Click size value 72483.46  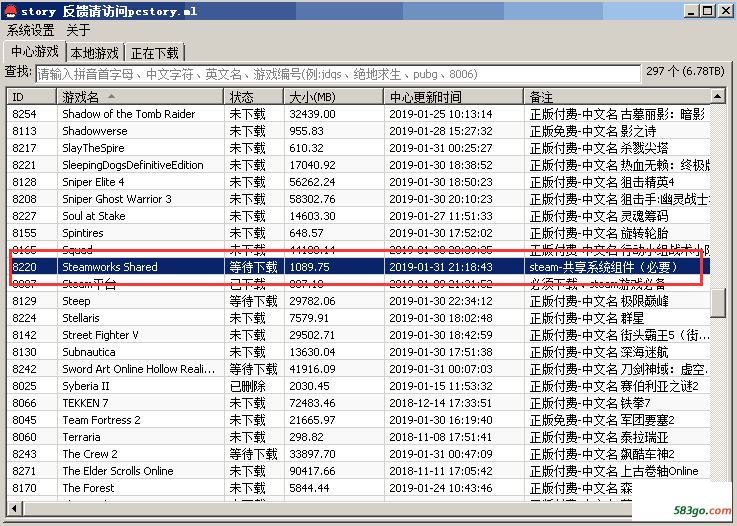pyautogui.click(x=312, y=403)
